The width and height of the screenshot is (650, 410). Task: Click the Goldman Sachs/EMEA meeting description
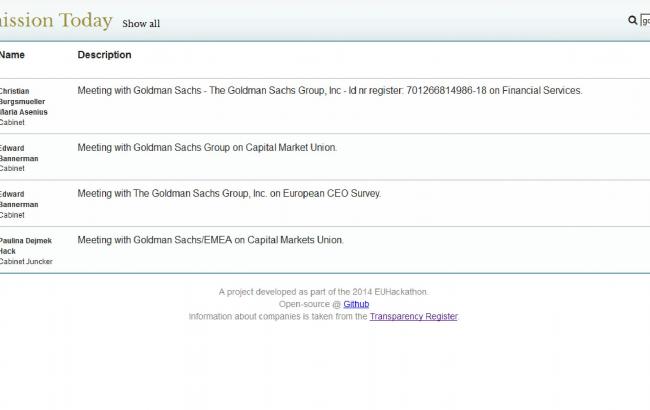point(210,240)
